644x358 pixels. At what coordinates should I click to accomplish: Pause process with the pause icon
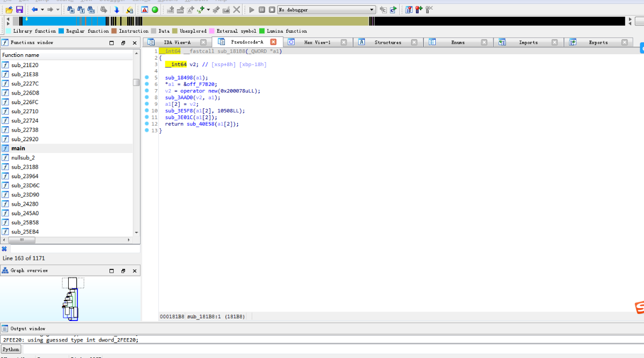click(262, 10)
